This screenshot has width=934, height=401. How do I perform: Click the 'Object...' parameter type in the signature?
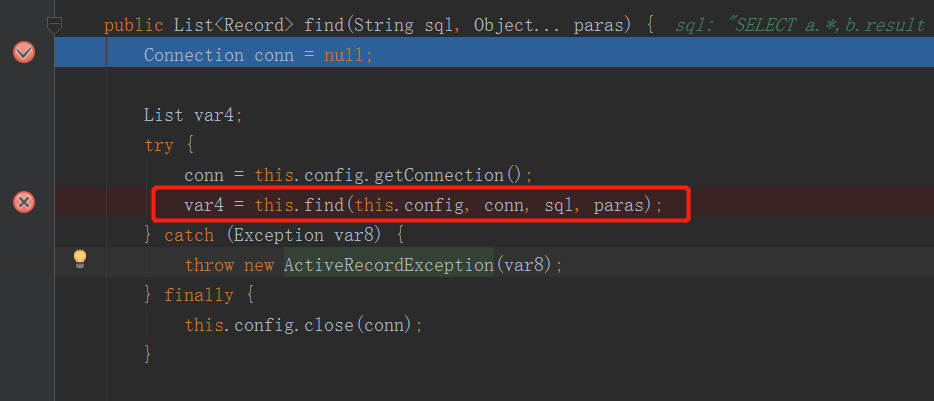click(509, 25)
